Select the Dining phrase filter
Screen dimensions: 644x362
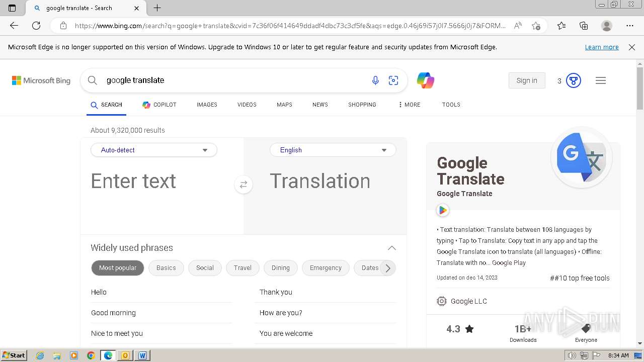point(281,268)
